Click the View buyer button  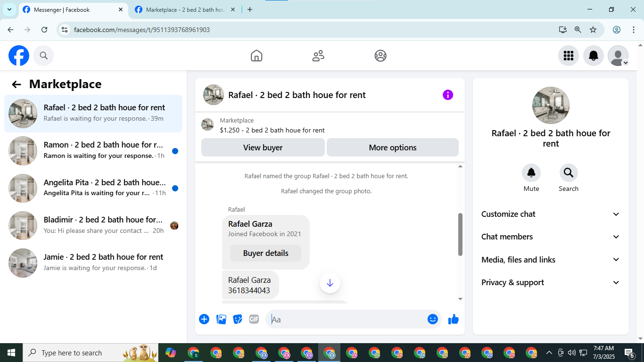pos(263,148)
